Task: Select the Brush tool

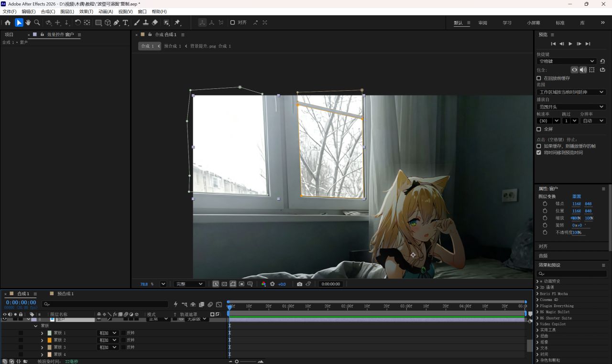Action: [x=137, y=22]
